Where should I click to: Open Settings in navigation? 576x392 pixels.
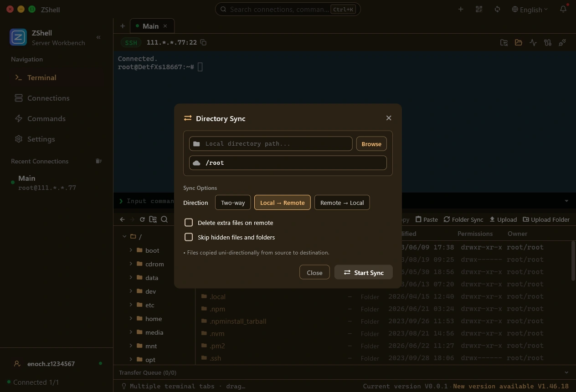pos(57,139)
